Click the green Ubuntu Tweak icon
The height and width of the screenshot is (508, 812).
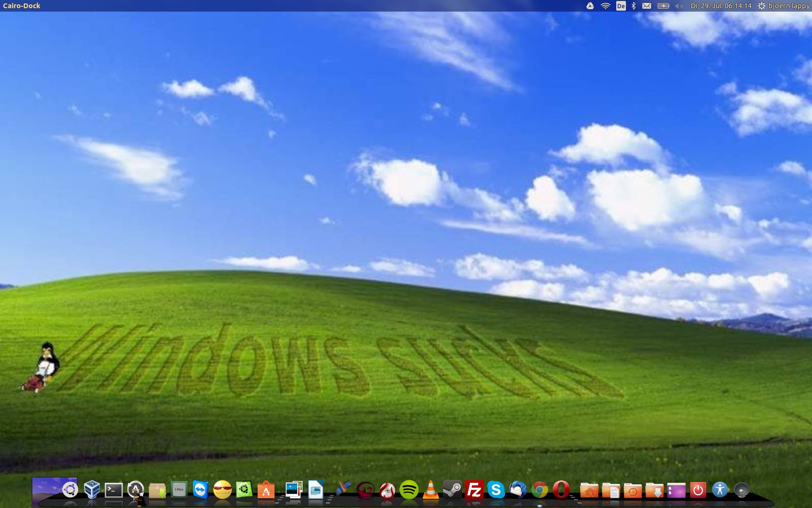(244, 490)
